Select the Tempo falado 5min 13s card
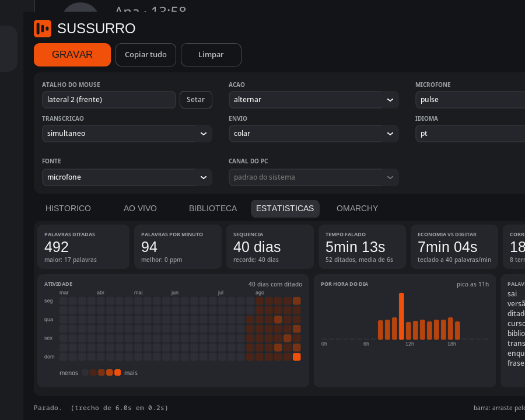This screenshot has height=420, width=525. 362,247
